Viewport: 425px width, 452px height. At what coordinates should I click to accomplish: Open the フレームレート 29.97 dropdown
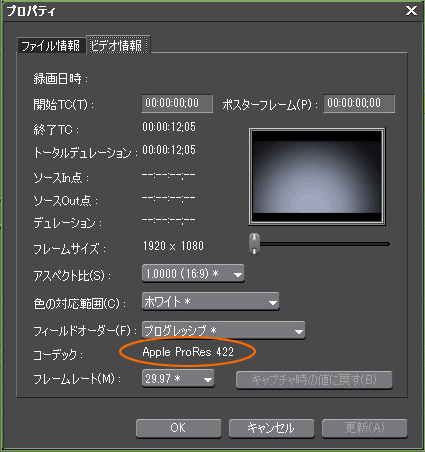[x=178, y=379]
